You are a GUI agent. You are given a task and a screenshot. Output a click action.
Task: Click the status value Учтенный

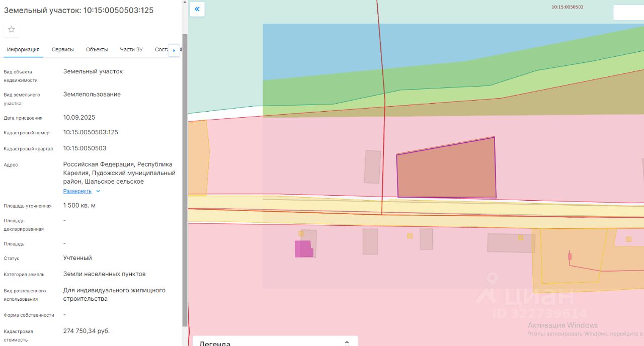point(77,258)
